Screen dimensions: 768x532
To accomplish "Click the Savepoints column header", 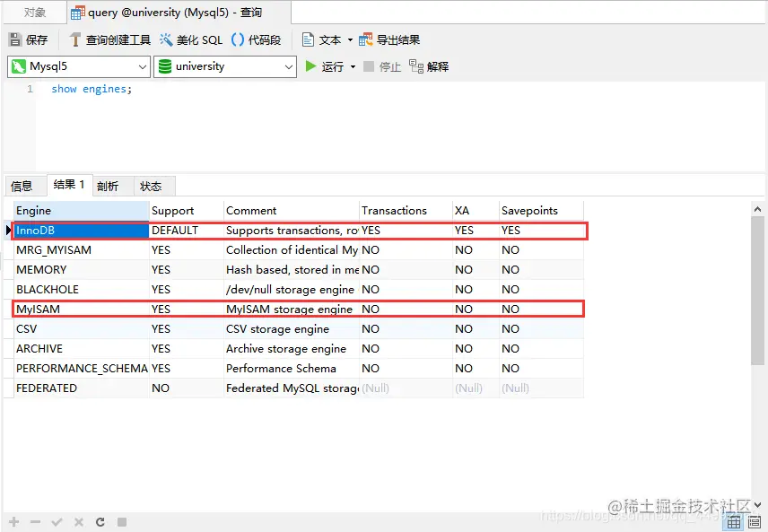I will click(x=541, y=211).
